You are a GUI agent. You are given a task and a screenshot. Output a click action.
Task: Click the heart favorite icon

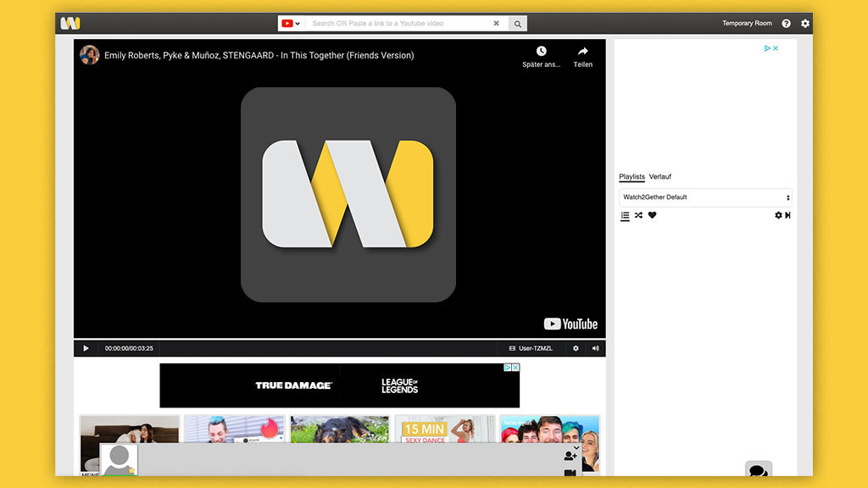[652, 215]
